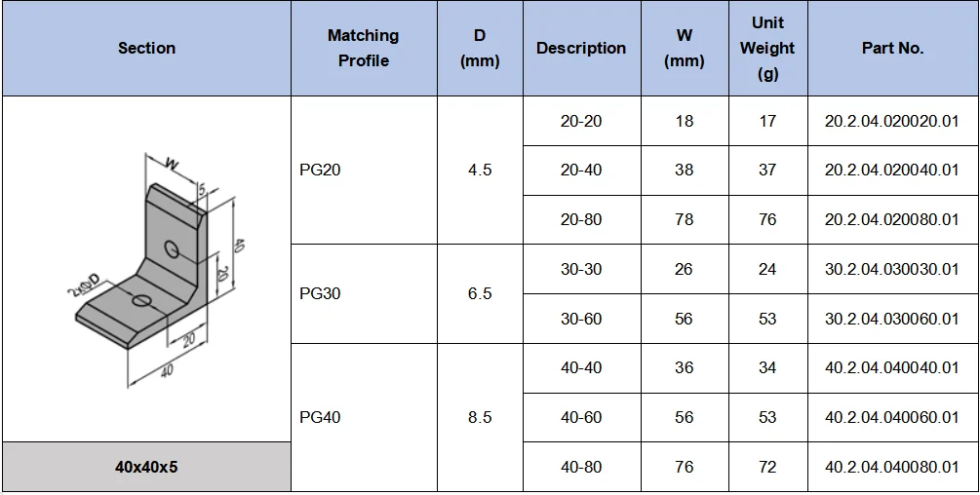Click the Matching Profile column header
Viewport: 980px width, 495px height.
[x=364, y=48]
